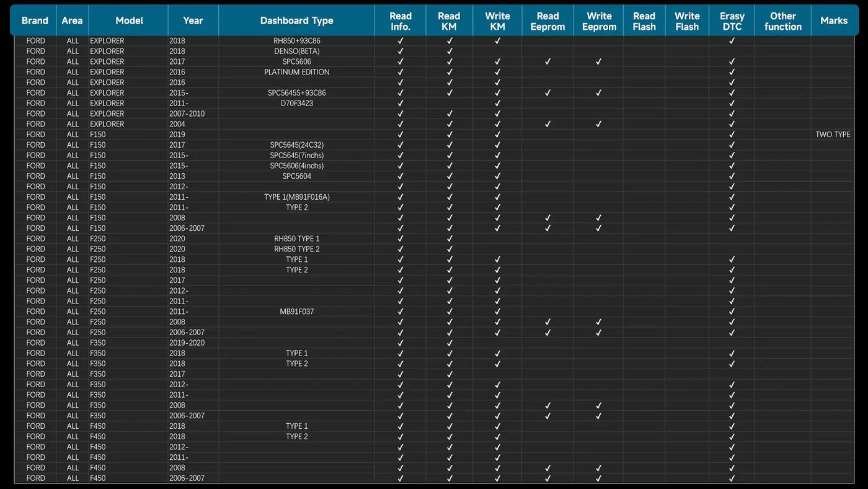Click the Year column header
Viewport: 868px width, 489px height.
tap(193, 20)
